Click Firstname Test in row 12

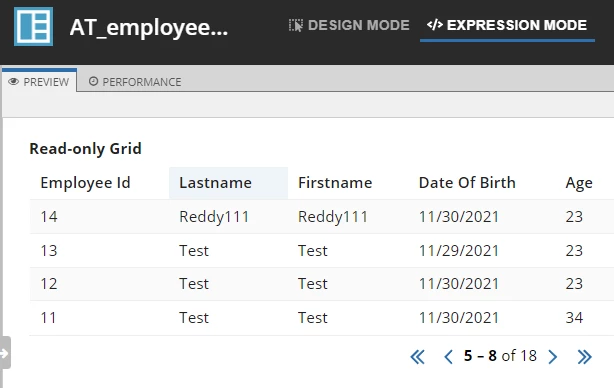coord(312,284)
